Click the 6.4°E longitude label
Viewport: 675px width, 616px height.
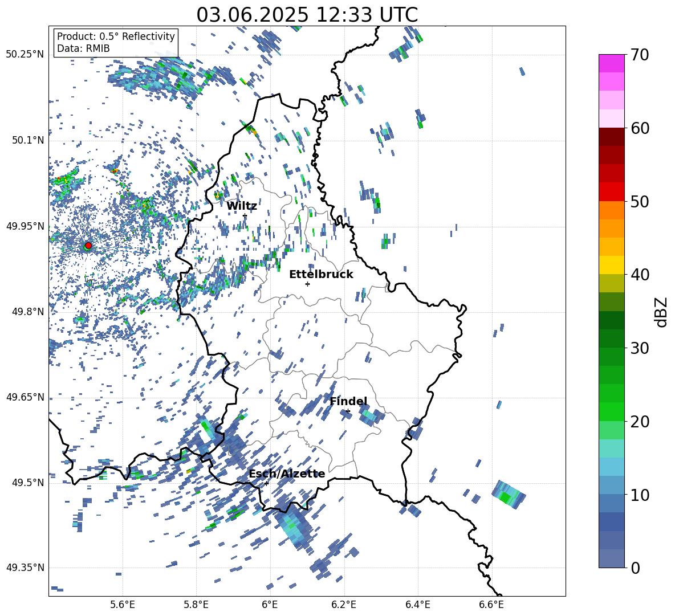[417, 605]
